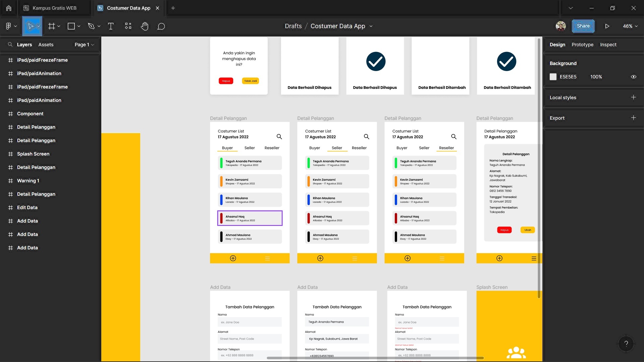Click search icon in first Costumer List frame
644x362 pixels.
click(279, 136)
